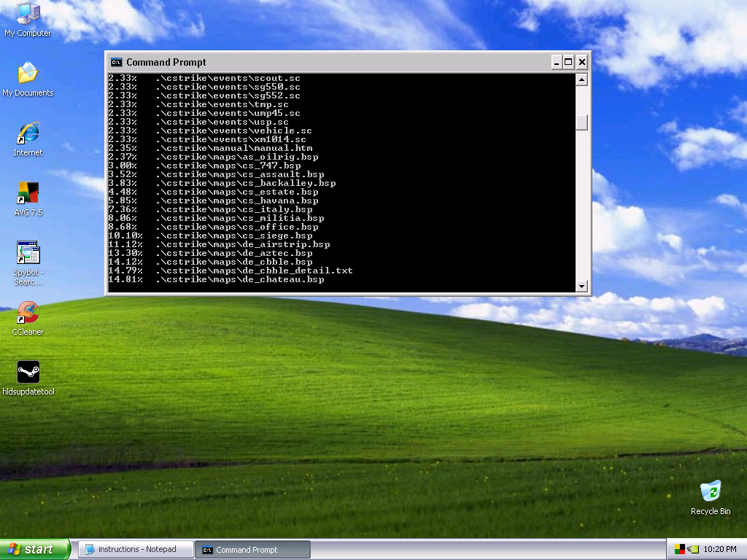Select the AVG 7.5 desktop shortcut
Viewport: 747px width, 560px height.
coord(28,199)
